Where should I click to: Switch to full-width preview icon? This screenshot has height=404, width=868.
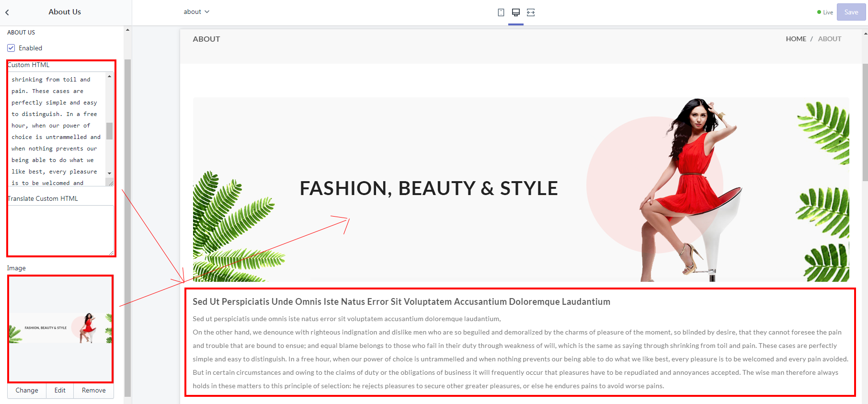(531, 12)
